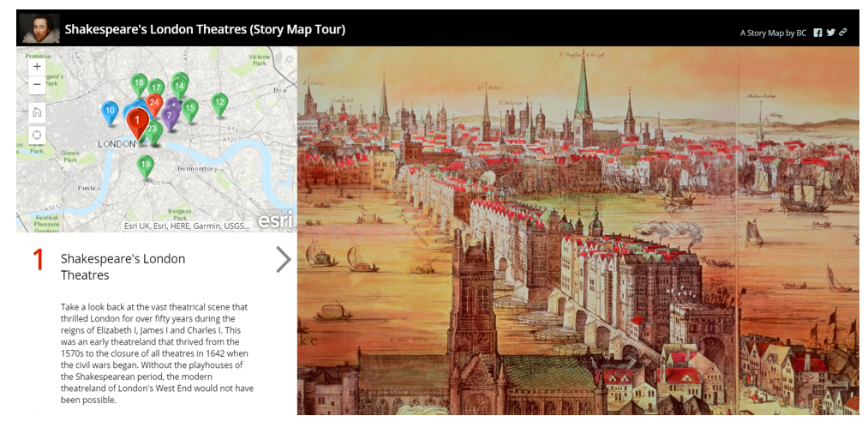Select map marker number 24

click(154, 103)
